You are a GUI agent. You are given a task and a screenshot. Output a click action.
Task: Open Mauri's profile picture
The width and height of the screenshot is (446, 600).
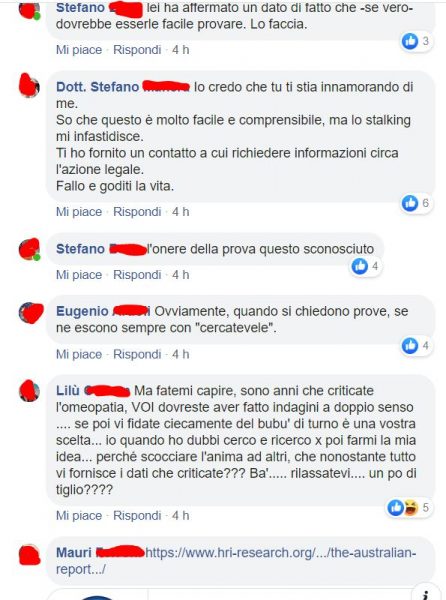pyautogui.click(x=29, y=555)
